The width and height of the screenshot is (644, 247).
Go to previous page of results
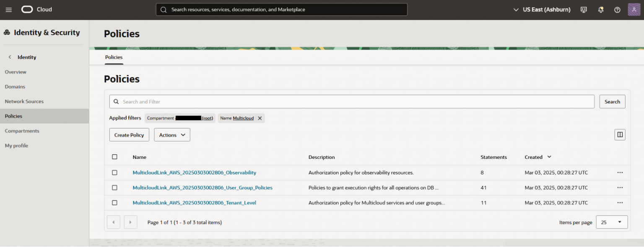pyautogui.click(x=114, y=222)
